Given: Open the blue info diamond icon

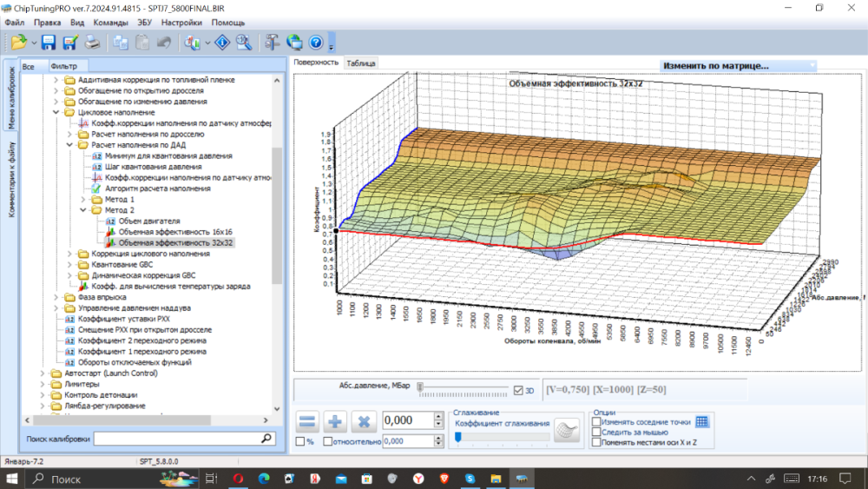Looking at the screenshot, I should point(222,42).
